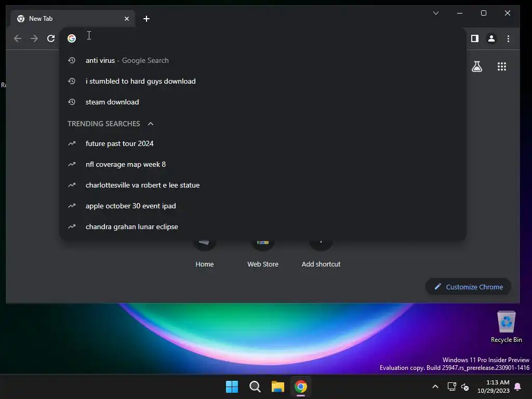Click the Chrome forward arrow button
532x399 pixels.
point(34,38)
